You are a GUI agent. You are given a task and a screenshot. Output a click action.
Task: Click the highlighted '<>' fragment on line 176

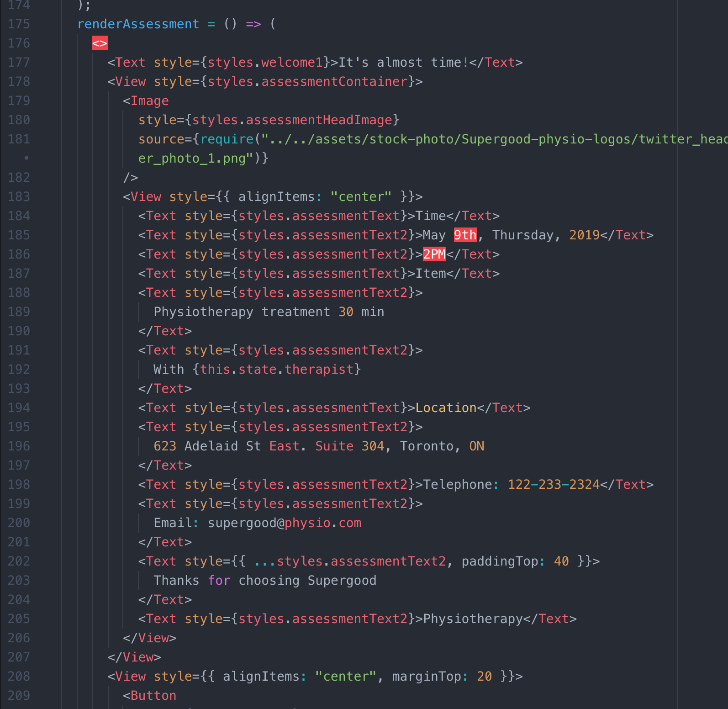tap(100, 43)
